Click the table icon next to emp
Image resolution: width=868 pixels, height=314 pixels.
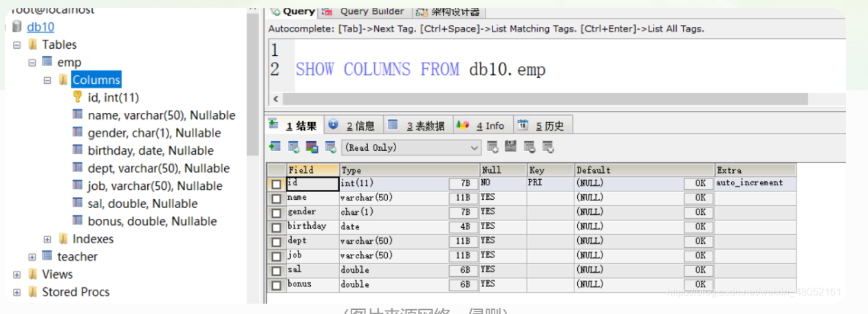point(47,62)
